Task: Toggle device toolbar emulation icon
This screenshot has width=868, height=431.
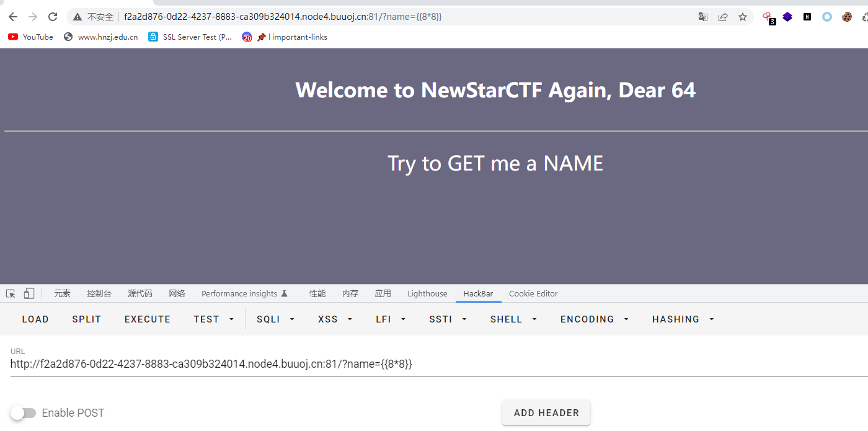Action: [x=29, y=293]
